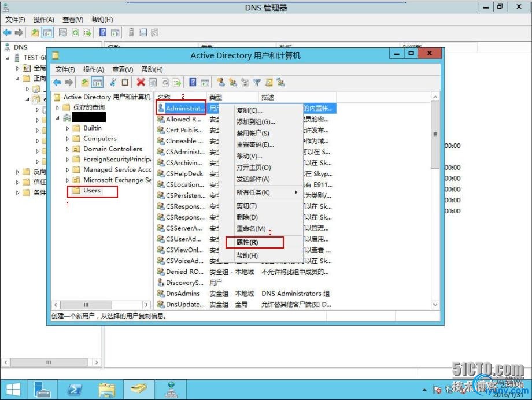
Task: Open File Explorer from taskbar
Action: pos(106,390)
